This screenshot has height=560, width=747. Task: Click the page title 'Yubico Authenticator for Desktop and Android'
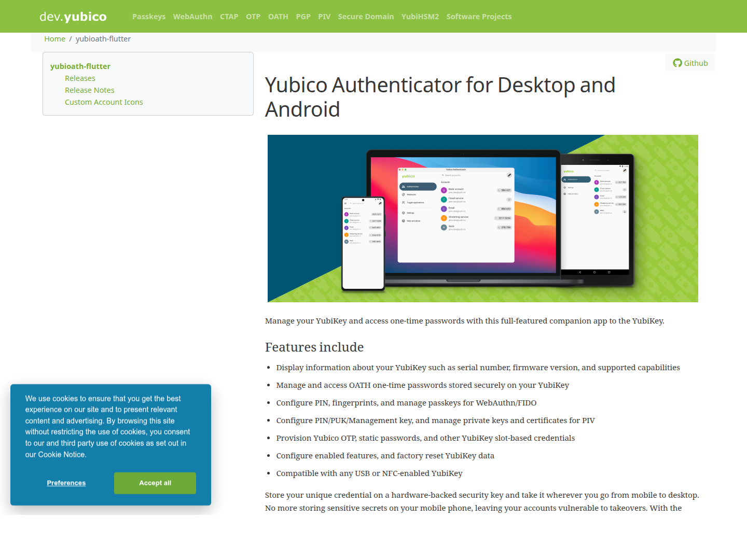click(440, 97)
